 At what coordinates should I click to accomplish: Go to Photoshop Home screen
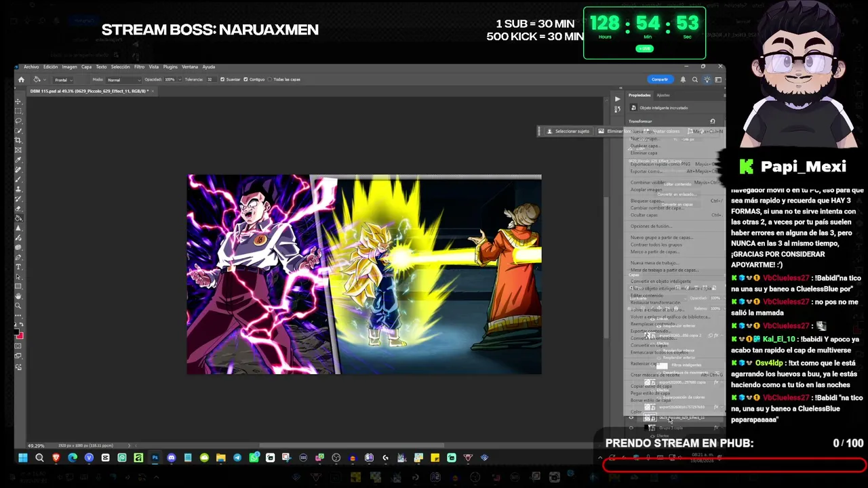click(21, 79)
